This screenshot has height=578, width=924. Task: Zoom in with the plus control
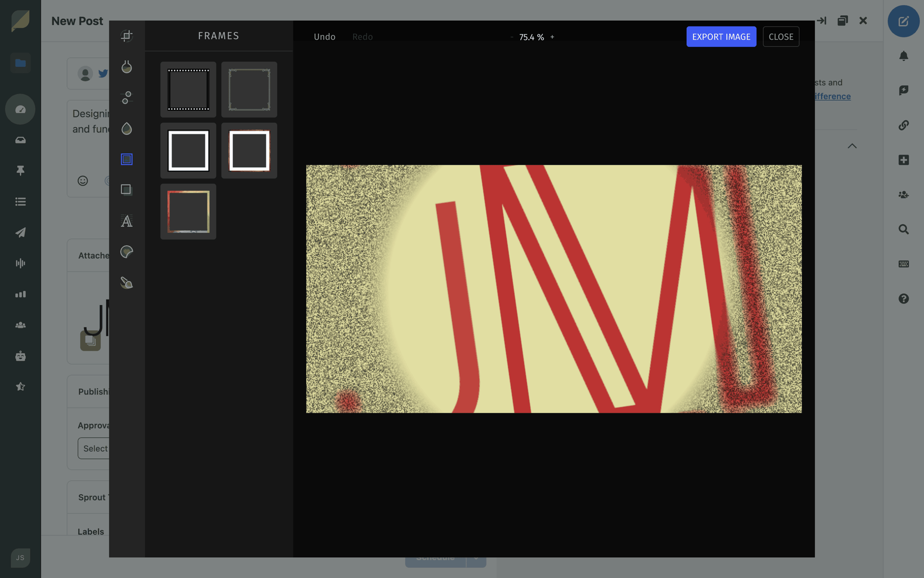pyautogui.click(x=552, y=37)
